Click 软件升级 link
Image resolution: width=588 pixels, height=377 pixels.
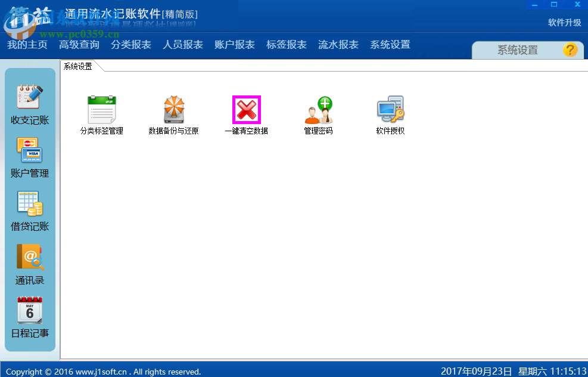pos(564,23)
